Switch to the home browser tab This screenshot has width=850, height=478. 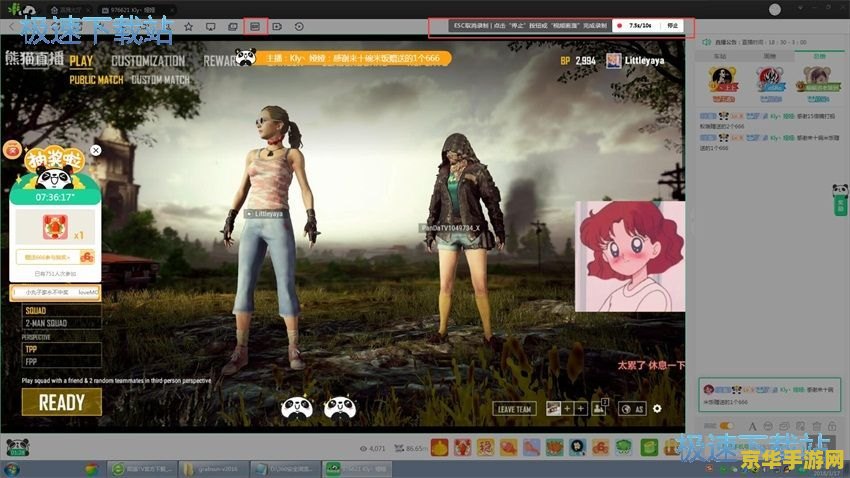[x=69, y=10]
